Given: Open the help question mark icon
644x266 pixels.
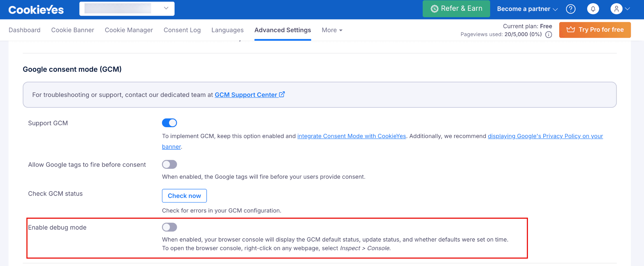Looking at the screenshot, I should tap(571, 9).
